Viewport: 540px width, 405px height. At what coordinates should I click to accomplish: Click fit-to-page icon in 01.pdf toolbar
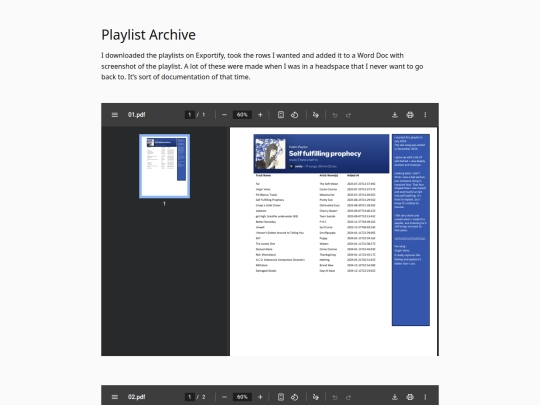(x=281, y=115)
